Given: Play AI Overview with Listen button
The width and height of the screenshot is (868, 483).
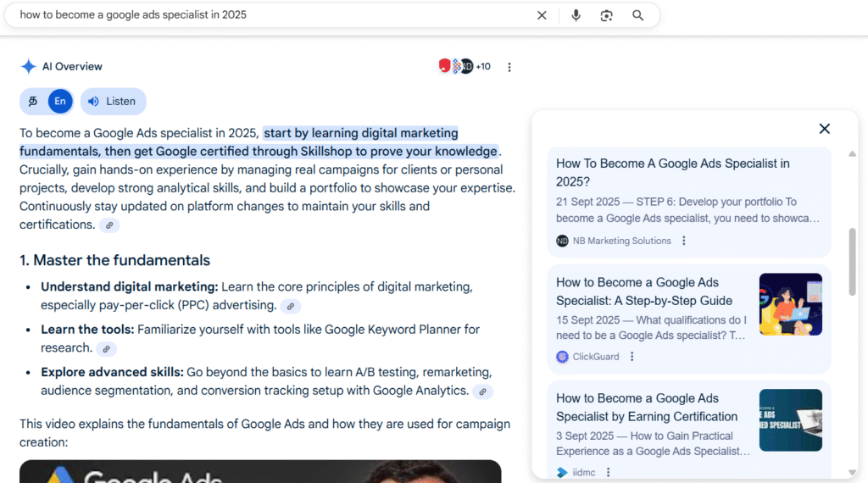Looking at the screenshot, I should click(x=113, y=102).
